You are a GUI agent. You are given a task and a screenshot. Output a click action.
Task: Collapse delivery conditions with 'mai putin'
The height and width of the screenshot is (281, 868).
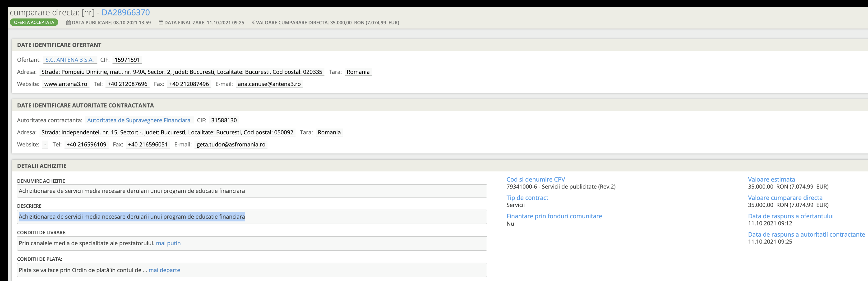168,243
